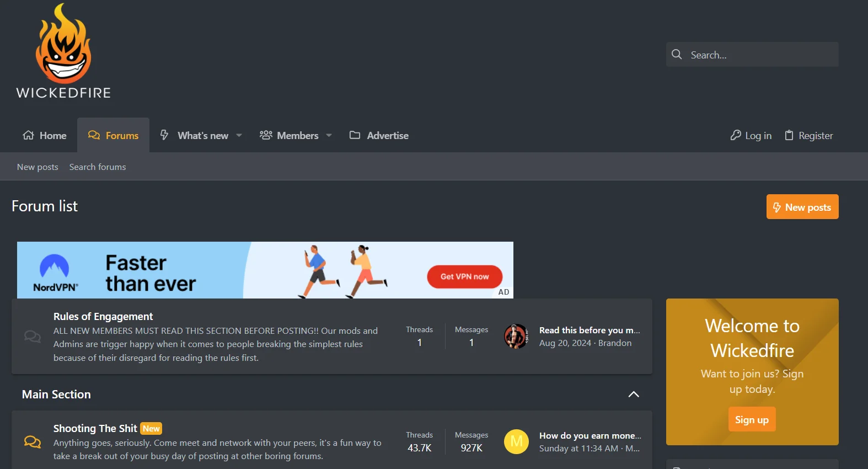Click the Main Section heading

[x=56, y=394]
